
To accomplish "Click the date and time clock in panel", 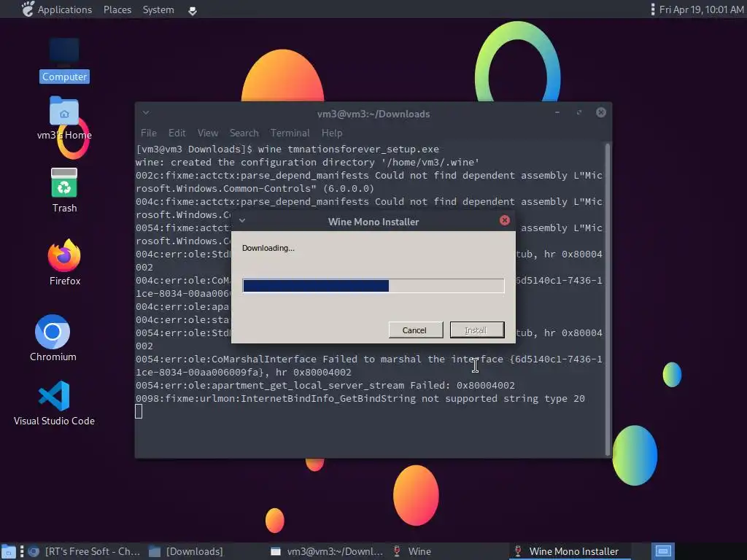I will [x=701, y=9].
